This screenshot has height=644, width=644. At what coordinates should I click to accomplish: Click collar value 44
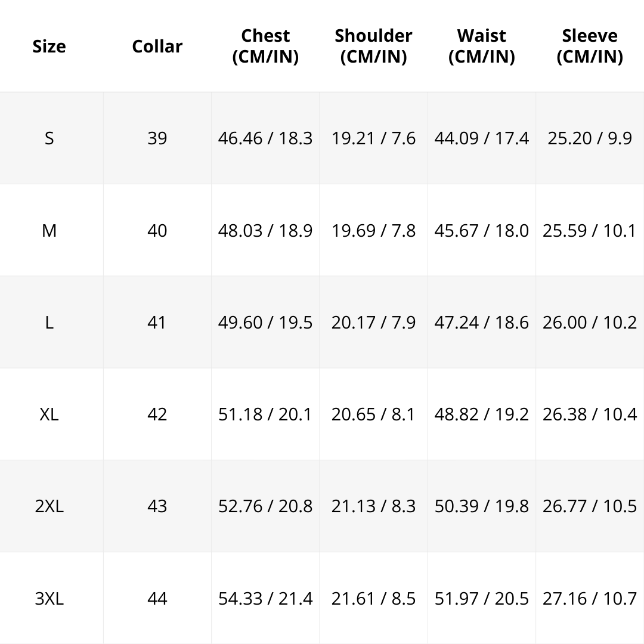157,599
